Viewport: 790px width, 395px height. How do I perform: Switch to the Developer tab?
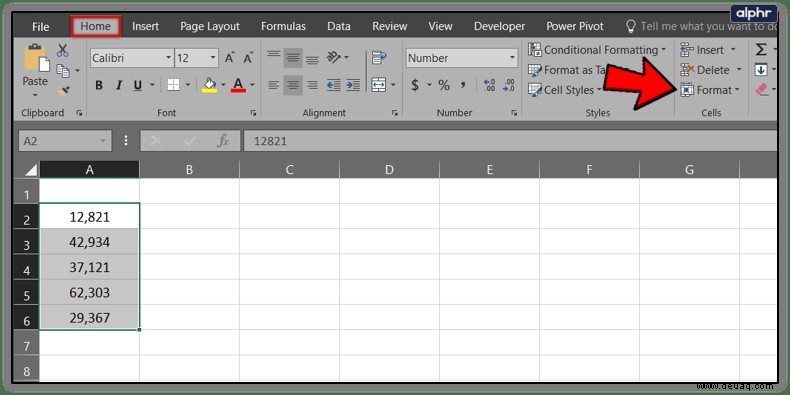(499, 26)
